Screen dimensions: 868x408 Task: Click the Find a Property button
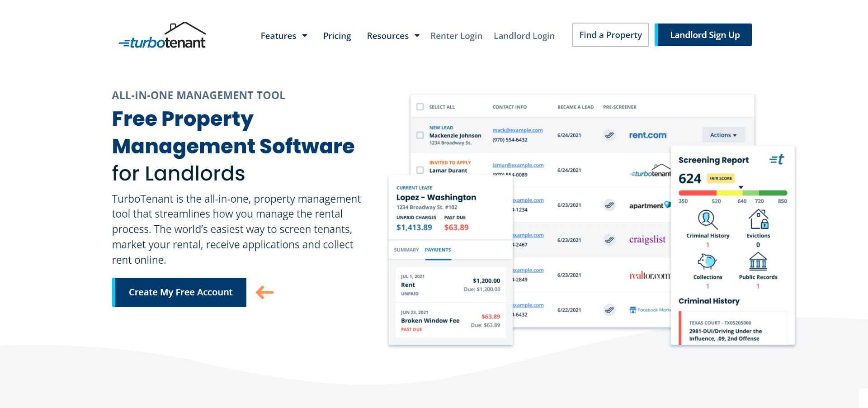(x=610, y=35)
